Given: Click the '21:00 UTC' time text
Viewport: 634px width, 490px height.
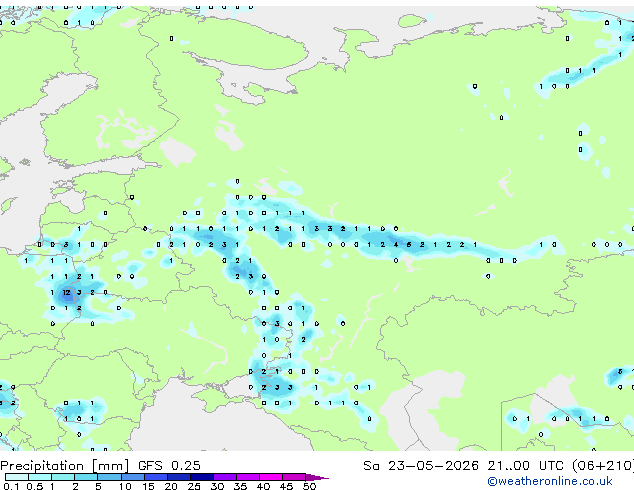Looking at the screenshot, I should [x=525, y=466].
